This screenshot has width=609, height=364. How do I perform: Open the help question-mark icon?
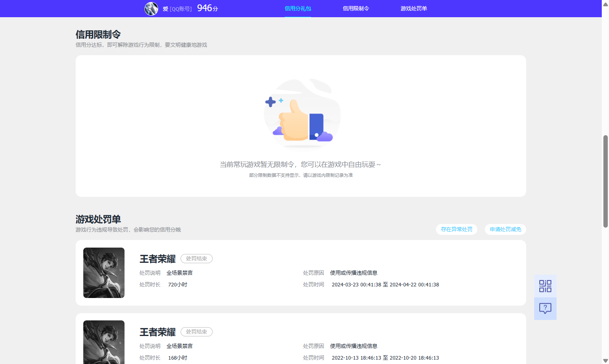coord(545,308)
